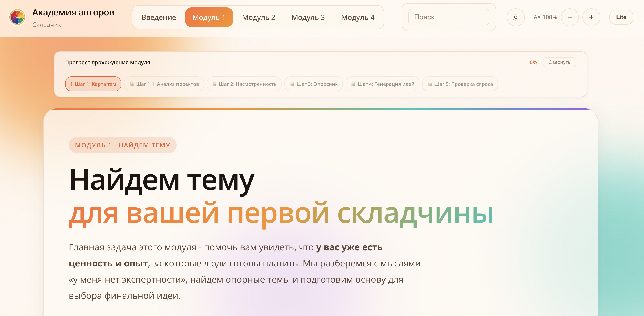This screenshot has width=644, height=316.
Task: Click Академия авторов site title
Action: (73, 12)
